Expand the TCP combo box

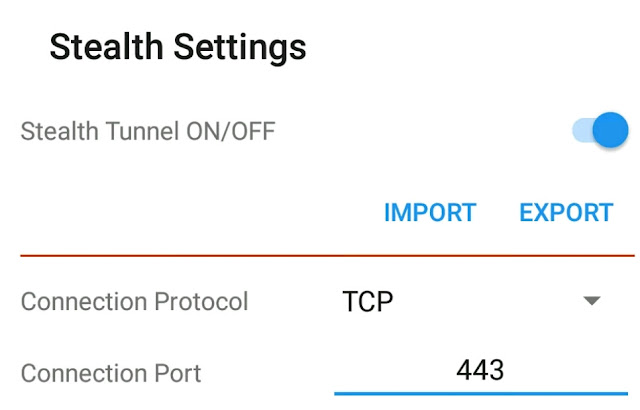[481, 301]
